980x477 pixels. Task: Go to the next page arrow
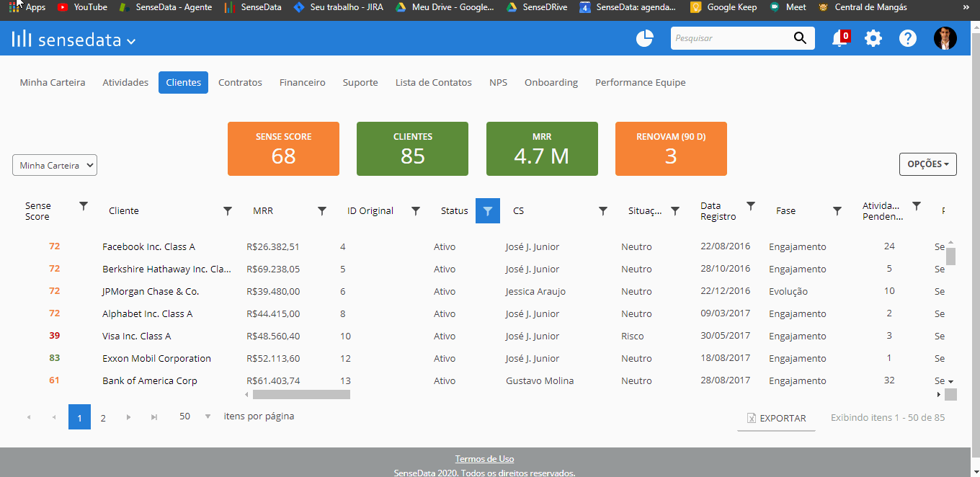[x=128, y=417]
